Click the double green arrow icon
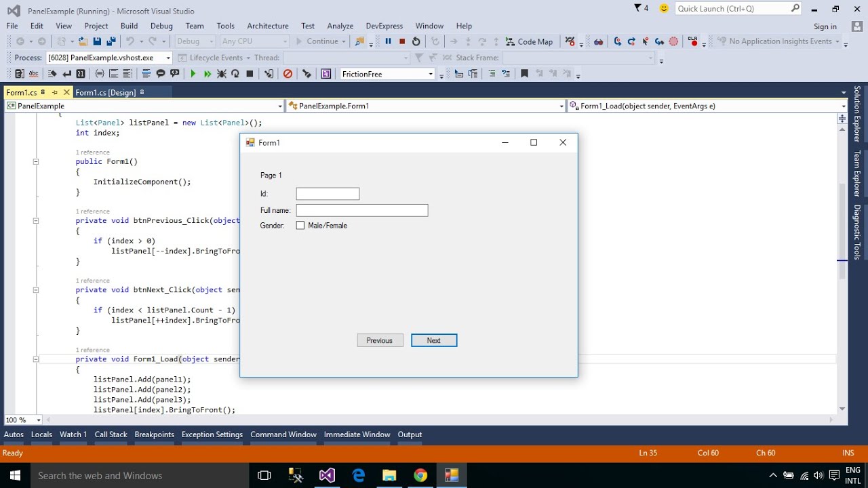Image resolution: width=868 pixels, height=488 pixels. click(208, 74)
